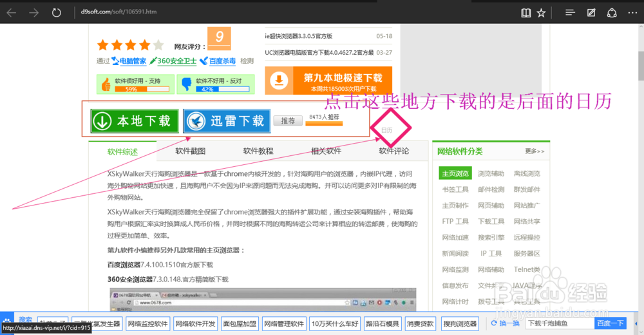Select the FTP 工具 category
The height and width of the screenshot is (335, 644).
(x=455, y=222)
